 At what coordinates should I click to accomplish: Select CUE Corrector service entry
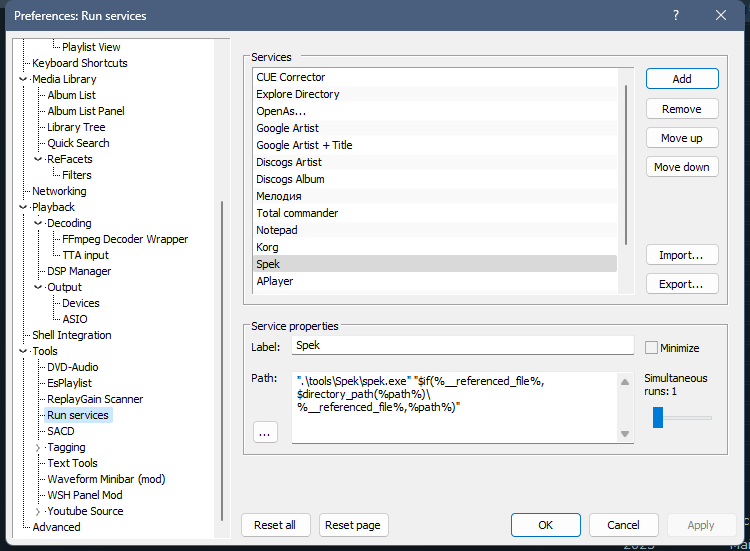290,77
